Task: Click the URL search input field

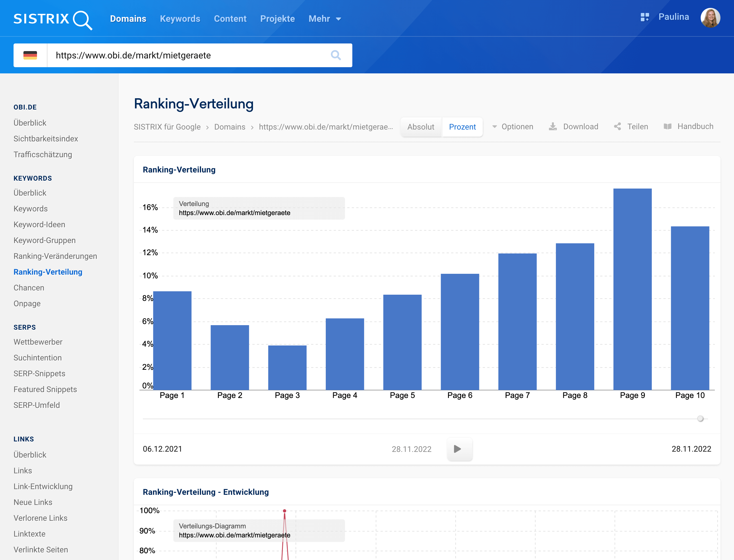Action: point(187,55)
